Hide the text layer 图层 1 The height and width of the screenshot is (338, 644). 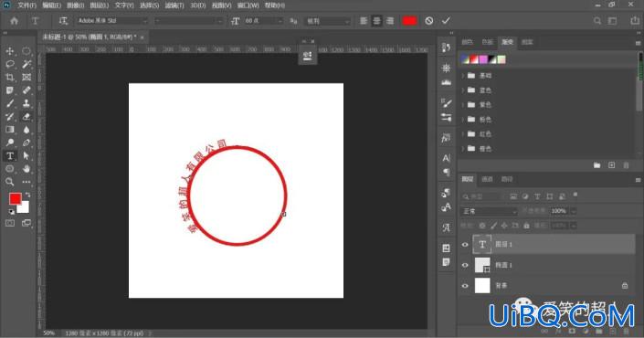tap(465, 244)
